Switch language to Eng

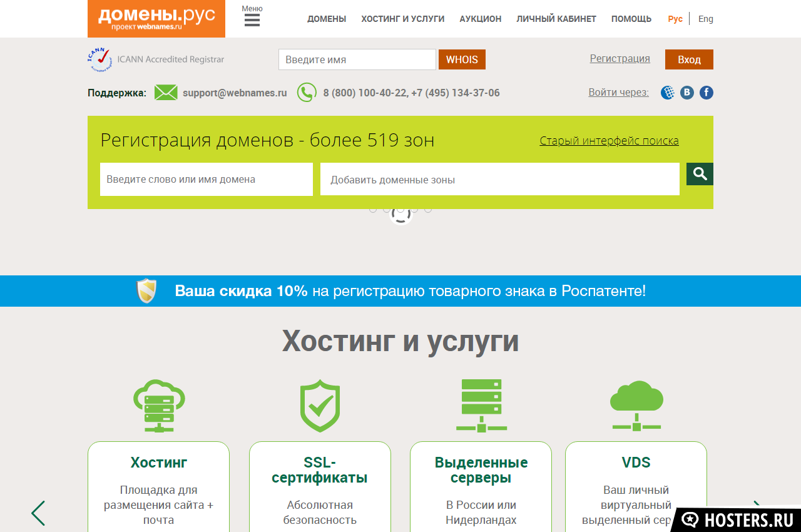click(706, 19)
